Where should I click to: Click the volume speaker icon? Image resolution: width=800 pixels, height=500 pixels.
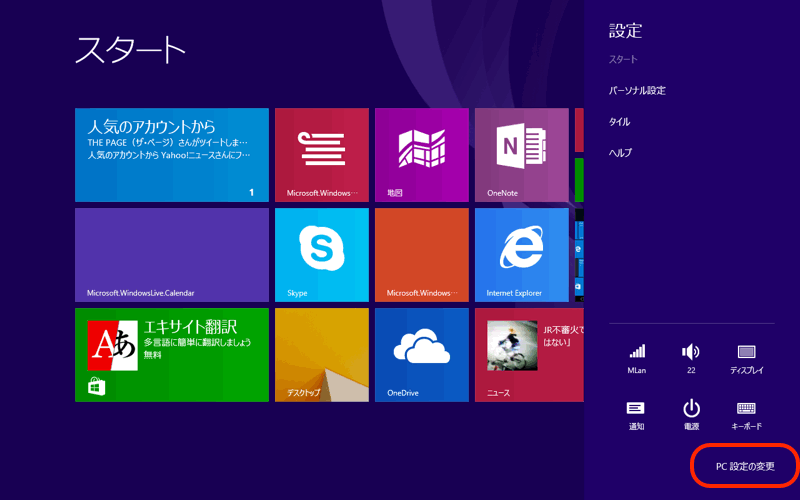click(x=691, y=353)
